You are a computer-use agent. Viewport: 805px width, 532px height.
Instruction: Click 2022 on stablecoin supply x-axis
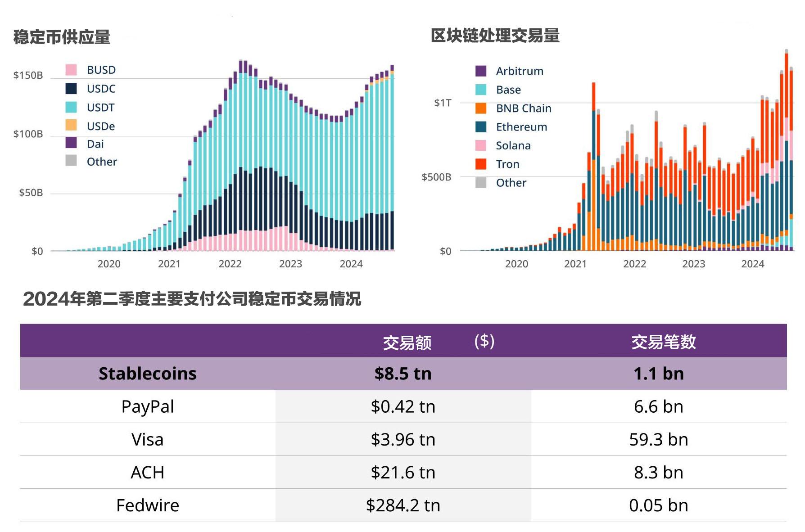tap(230, 264)
